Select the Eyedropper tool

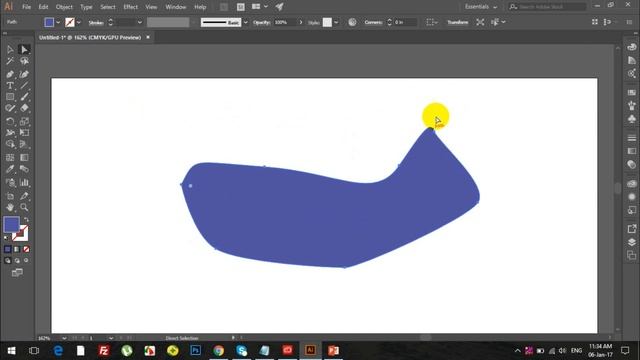tap(10, 169)
